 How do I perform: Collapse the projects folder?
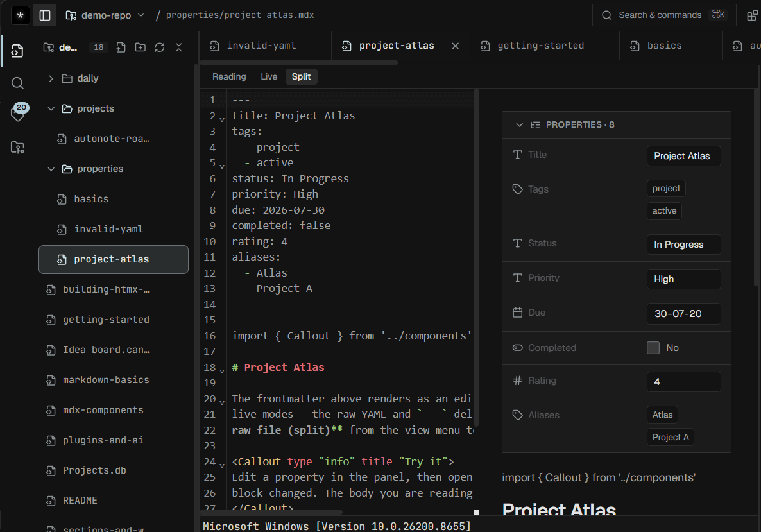114,108
